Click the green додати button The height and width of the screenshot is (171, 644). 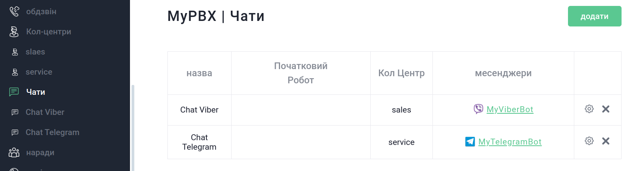coord(594,16)
